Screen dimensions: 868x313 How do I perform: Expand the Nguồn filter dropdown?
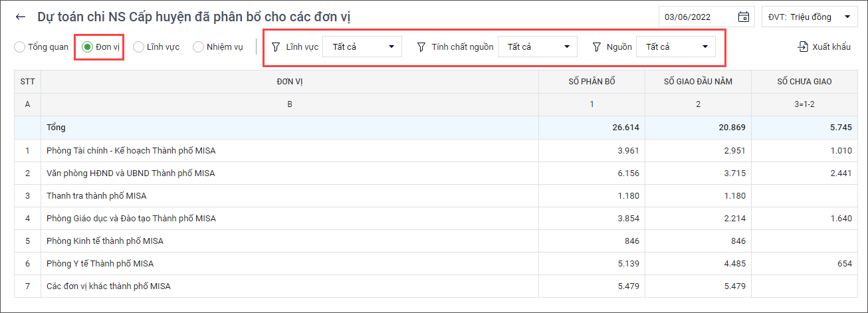(675, 47)
